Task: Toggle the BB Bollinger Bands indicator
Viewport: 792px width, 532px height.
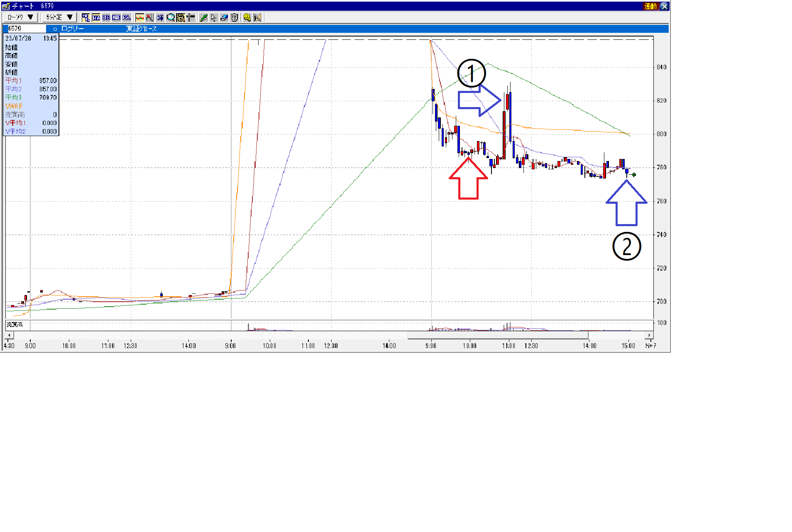Action: pos(106,17)
